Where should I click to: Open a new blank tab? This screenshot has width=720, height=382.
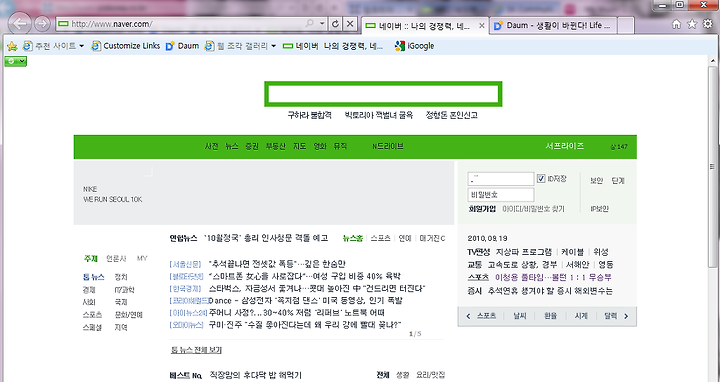pyautogui.click(x=626, y=26)
